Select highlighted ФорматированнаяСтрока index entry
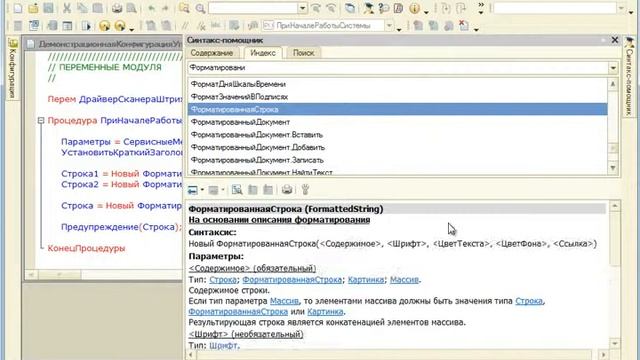Image resolution: width=640 pixels, height=360 pixels. coord(397,109)
